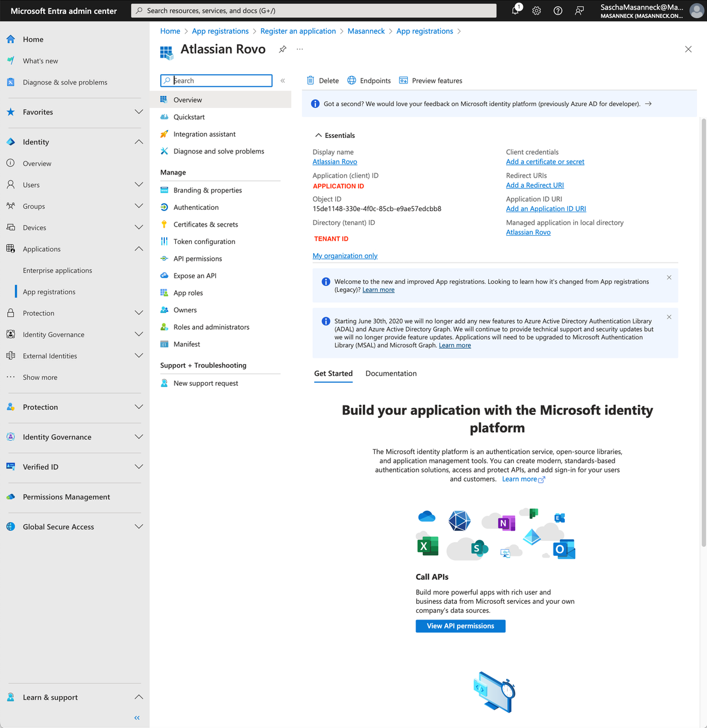Expand the Verified ID section

(139, 467)
